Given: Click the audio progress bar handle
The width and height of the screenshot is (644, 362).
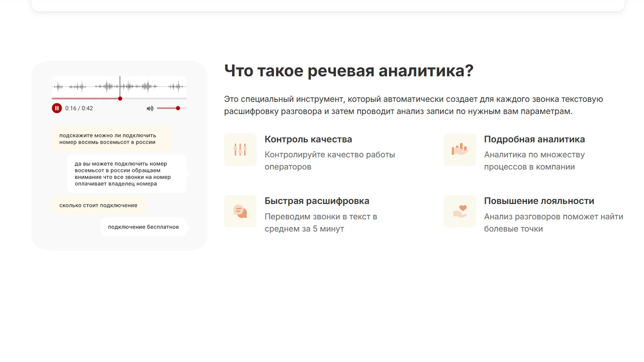Looking at the screenshot, I should pyautogui.click(x=120, y=99).
